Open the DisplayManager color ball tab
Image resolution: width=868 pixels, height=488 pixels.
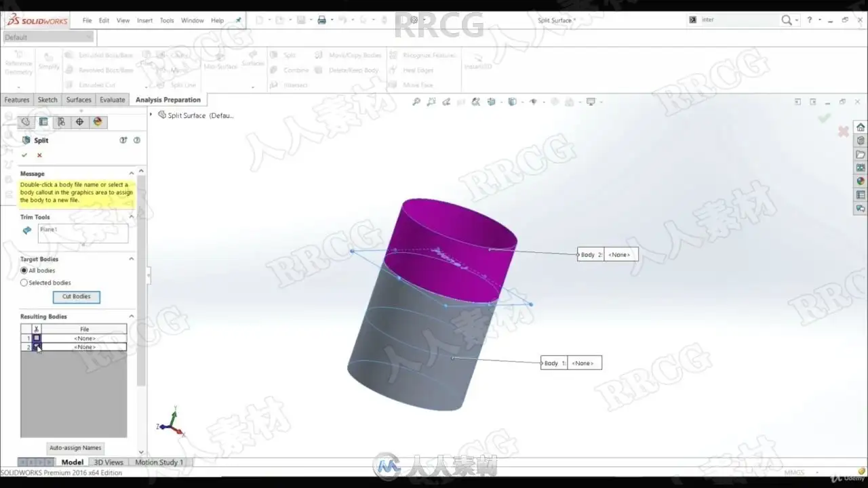[x=98, y=122]
